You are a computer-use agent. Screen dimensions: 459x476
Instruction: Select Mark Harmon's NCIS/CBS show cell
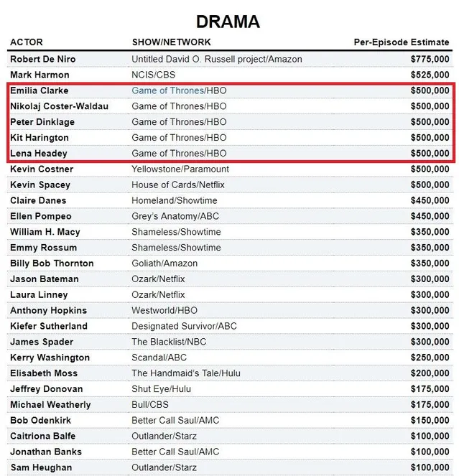click(153, 75)
